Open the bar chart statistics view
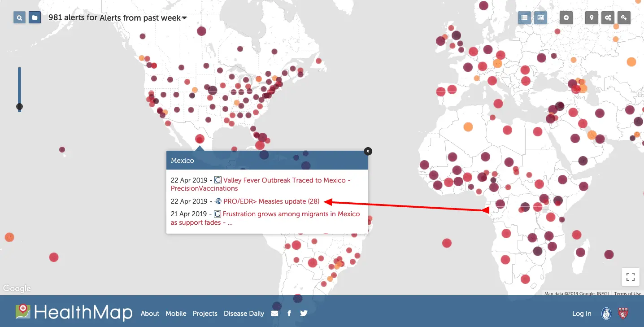The width and height of the screenshot is (644, 327). click(541, 17)
